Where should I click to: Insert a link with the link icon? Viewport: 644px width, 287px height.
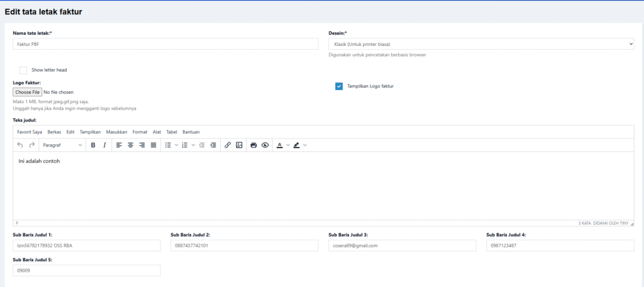[228, 145]
